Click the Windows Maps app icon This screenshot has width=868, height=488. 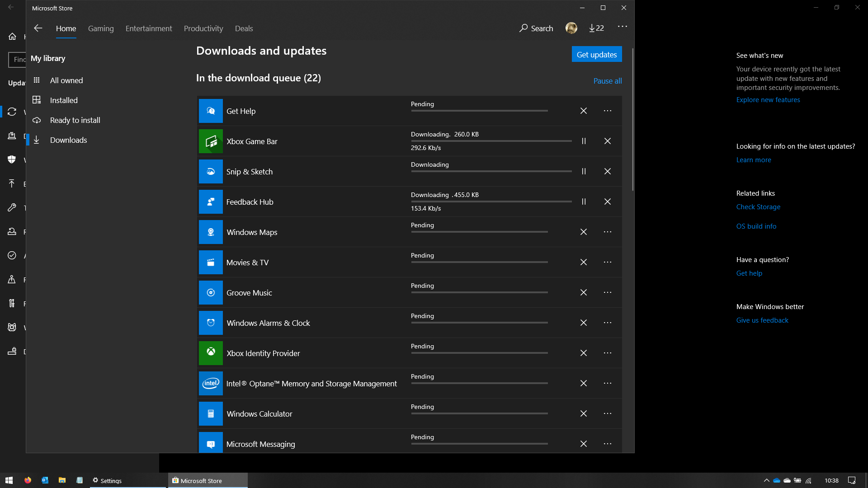coord(211,232)
